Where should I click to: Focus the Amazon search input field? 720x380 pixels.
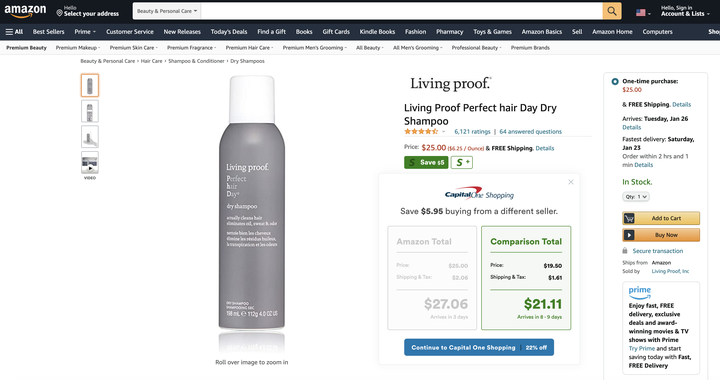coord(401,11)
